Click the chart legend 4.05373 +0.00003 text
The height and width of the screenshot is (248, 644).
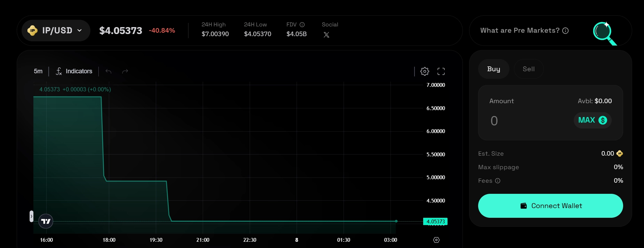(75, 90)
